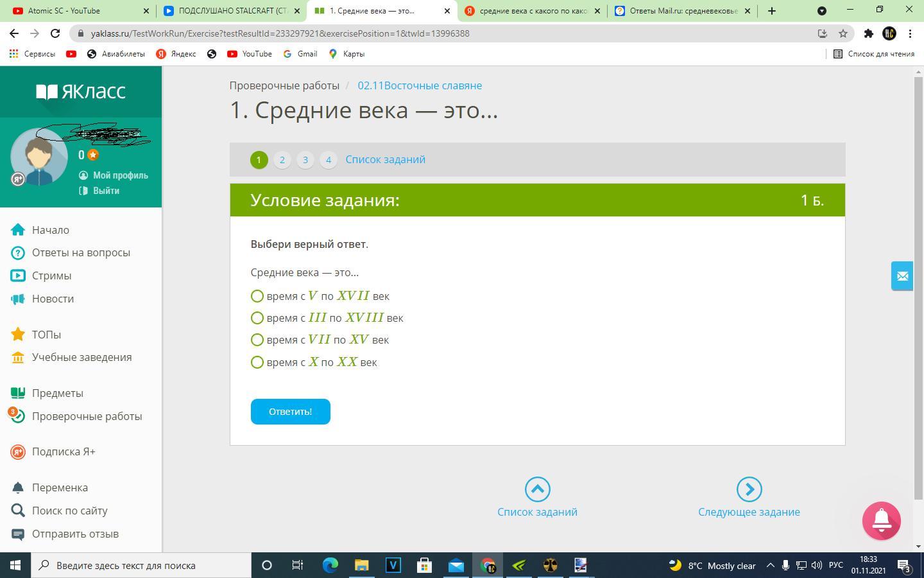Go to Следующее задание
Image resolution: width=924 pixels, height=578 pixels.
749,498
